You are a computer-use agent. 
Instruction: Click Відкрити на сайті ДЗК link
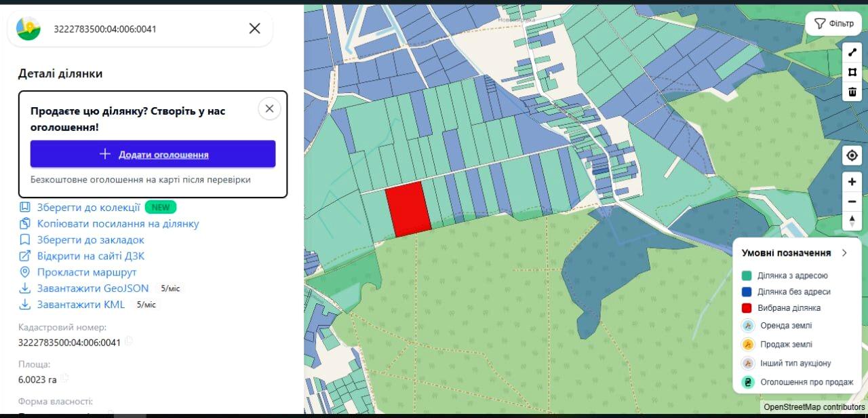click(x=91, y=256)
